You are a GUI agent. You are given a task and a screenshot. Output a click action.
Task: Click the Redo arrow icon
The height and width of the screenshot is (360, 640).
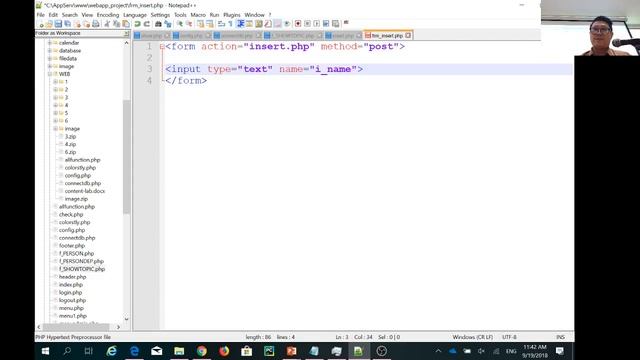pos(147,24)
